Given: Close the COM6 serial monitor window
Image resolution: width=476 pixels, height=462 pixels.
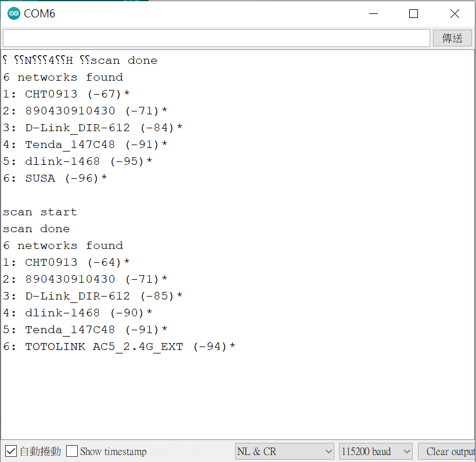Looking at the screenshot, I should pos(455,13).
